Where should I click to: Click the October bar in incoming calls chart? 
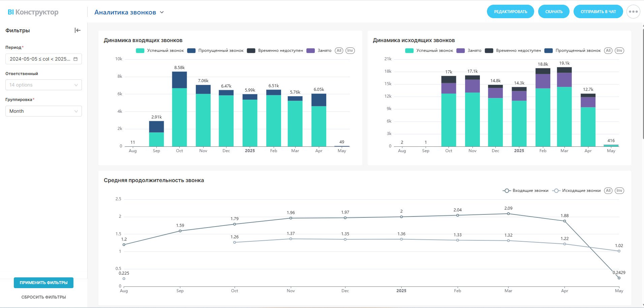(179, 109)
